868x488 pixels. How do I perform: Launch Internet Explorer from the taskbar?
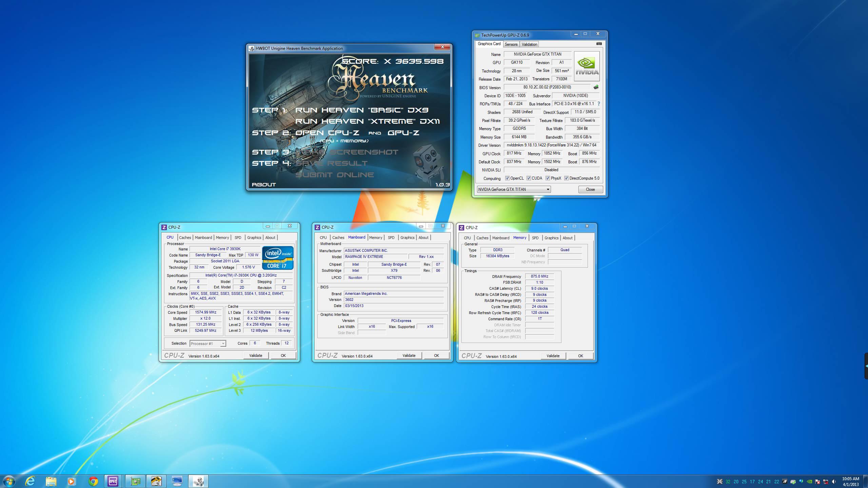(x=30, y=481)
